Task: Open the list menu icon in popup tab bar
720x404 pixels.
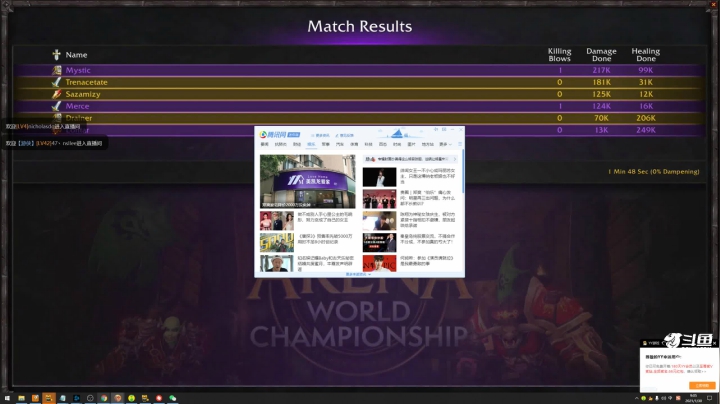Action: coord(460,144)
